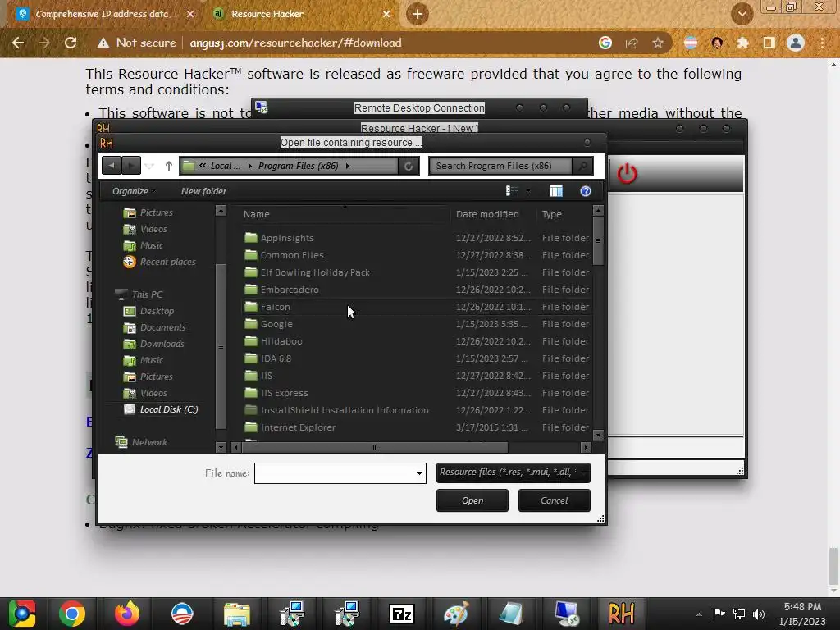The width and height of the screenshot is (840, 630).
Task: Refresh the Program Files (x86) folder listing
Action: (409, 166)
